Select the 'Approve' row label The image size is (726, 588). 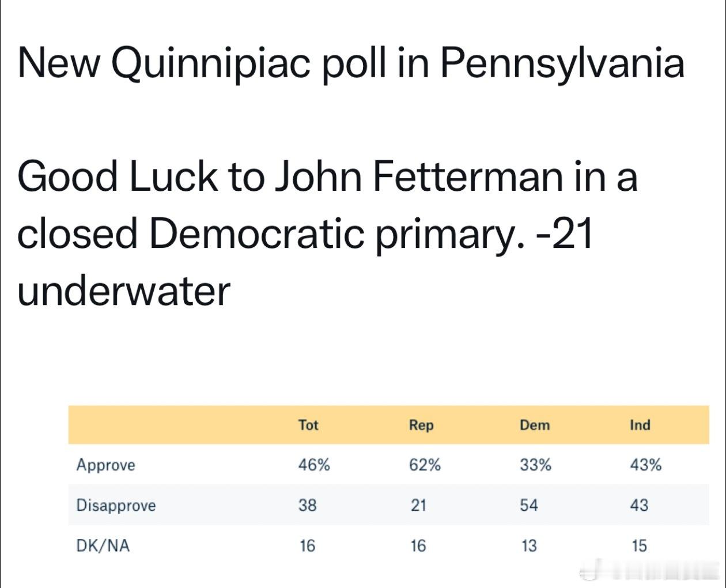pyautogui.click(x=106, y=465)
